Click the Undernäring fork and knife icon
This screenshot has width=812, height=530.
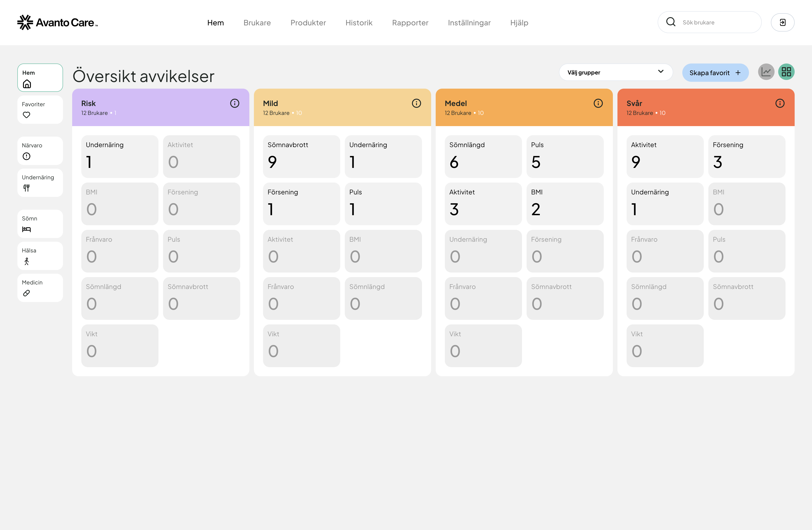tap(26, 188)
